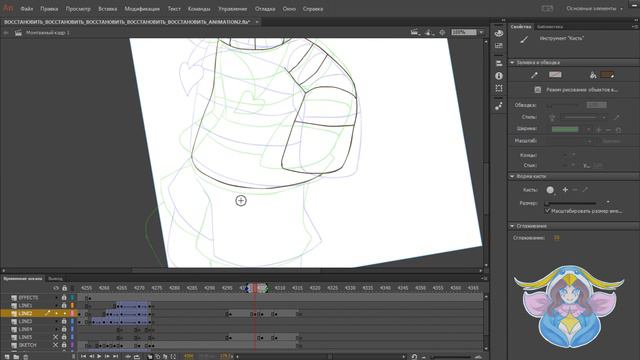Unlock the LINE3 layer
This screenshot has width=640, height=360.
pos(64,322)
